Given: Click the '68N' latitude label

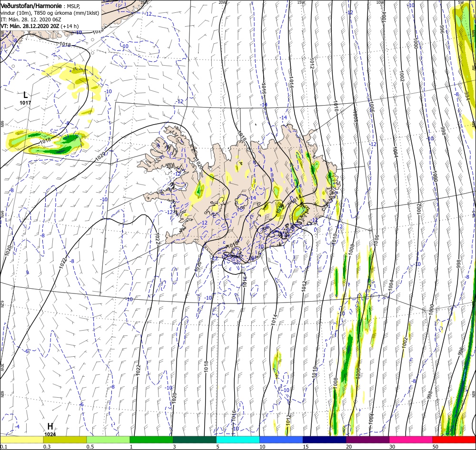Looking at the screenshot, I should (x=2, y=33).
